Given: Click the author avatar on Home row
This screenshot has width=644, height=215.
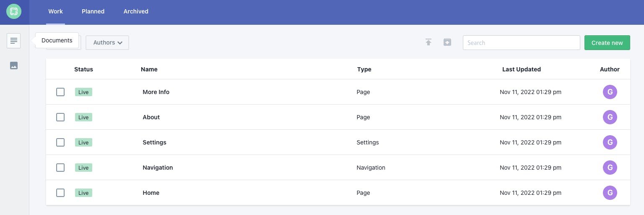Looking at the screenshot, I should pyautogui.click(x=610, y=193).
